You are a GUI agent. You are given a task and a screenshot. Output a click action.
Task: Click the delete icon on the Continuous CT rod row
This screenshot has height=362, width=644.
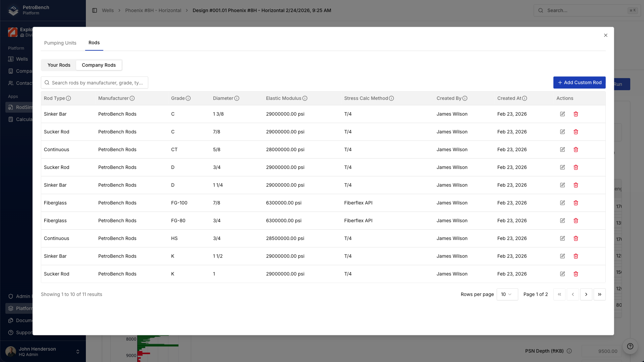pyautogui.click(x=576, y=149)
